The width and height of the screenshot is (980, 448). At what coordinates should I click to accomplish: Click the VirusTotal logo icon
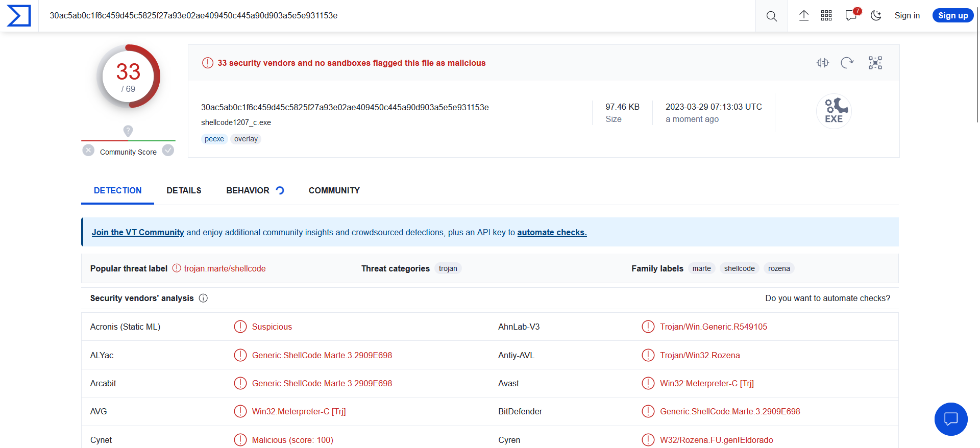19,16
